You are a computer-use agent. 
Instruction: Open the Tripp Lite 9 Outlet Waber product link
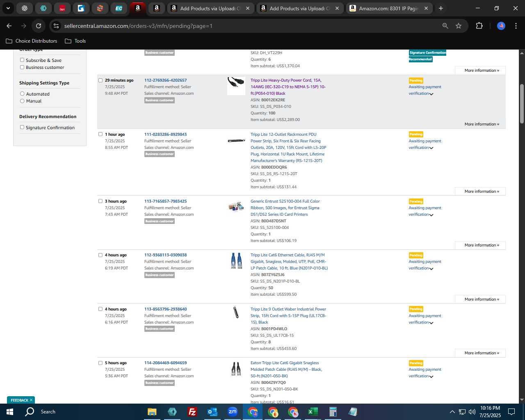[x=288, y=316]
